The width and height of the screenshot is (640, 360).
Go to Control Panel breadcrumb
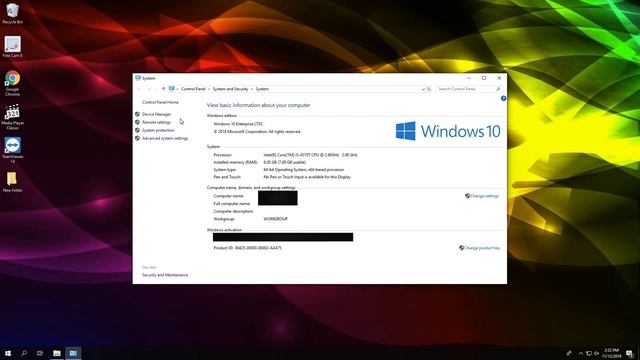[x=193, y=89]
